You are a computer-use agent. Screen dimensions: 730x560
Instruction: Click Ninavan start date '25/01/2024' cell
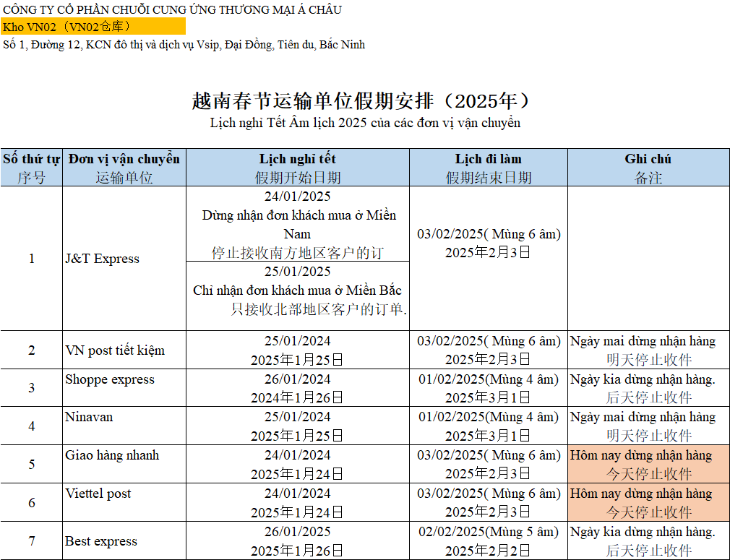298,426
